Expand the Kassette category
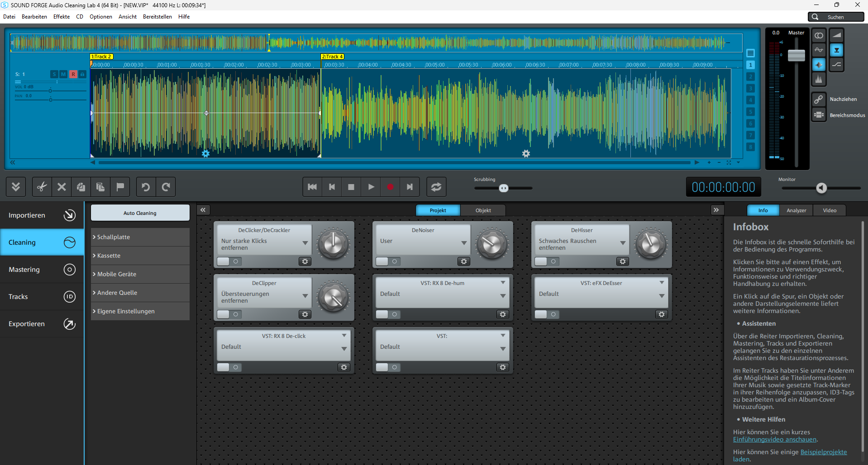The width and height of the screenshot is (868, 465). pyautogui.click(x=140, y=256)
